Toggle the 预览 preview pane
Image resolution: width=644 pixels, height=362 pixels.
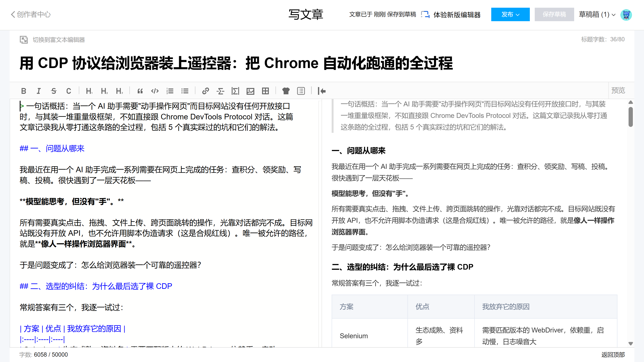click(x=618, y=90)
